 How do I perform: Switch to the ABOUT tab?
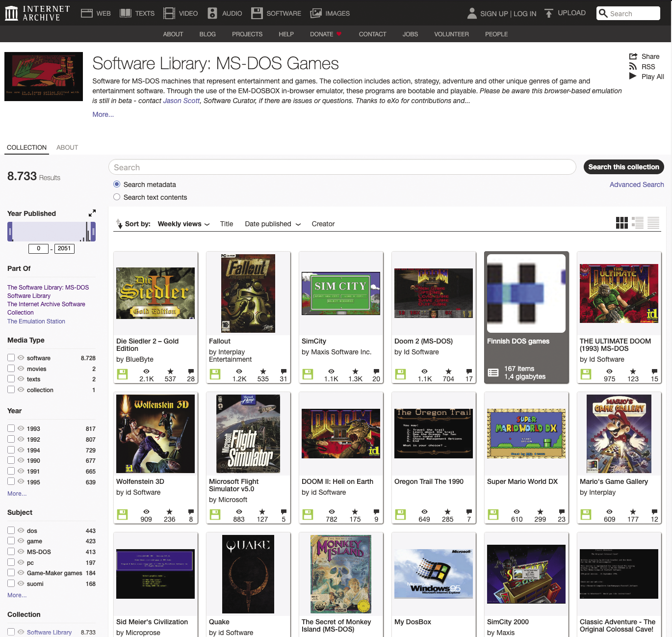(x=67, y=147)
